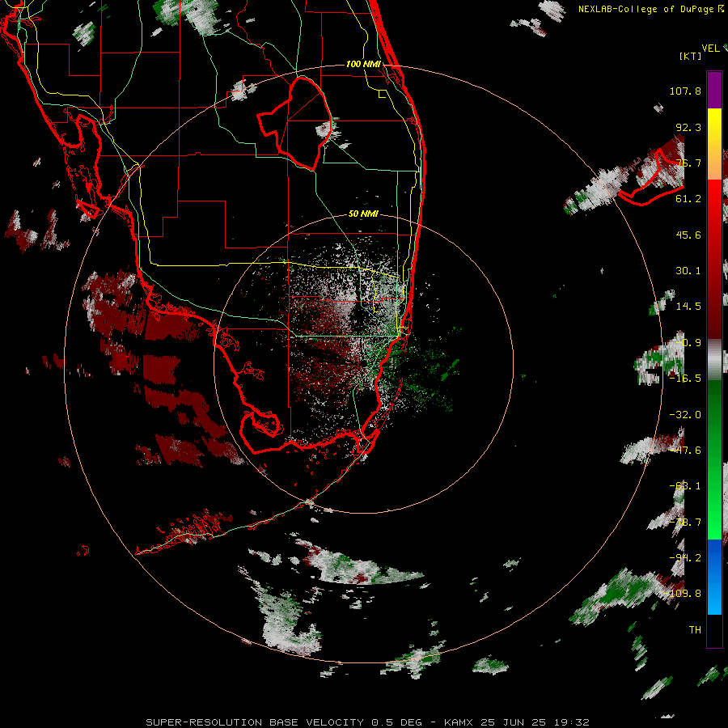Select the 92.3 velocity scale value
The width and height of the screenshot is (728, 728).
[x=688, y=127]
